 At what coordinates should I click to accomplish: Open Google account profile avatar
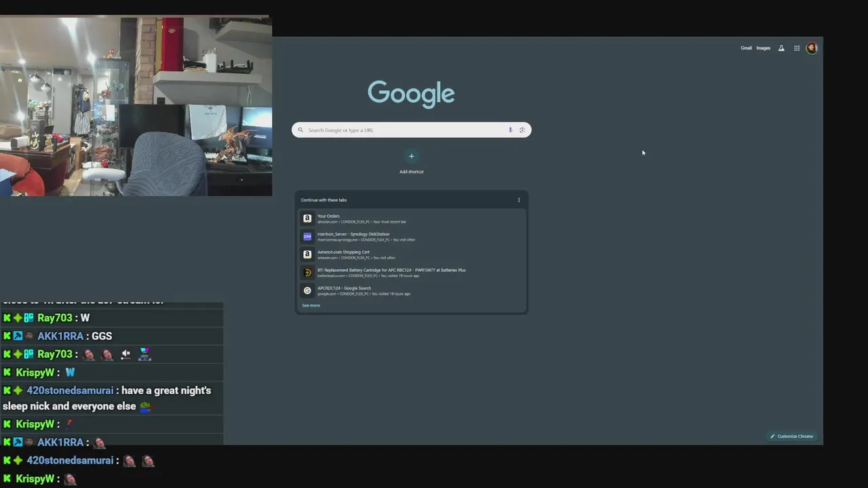(812, 48)
